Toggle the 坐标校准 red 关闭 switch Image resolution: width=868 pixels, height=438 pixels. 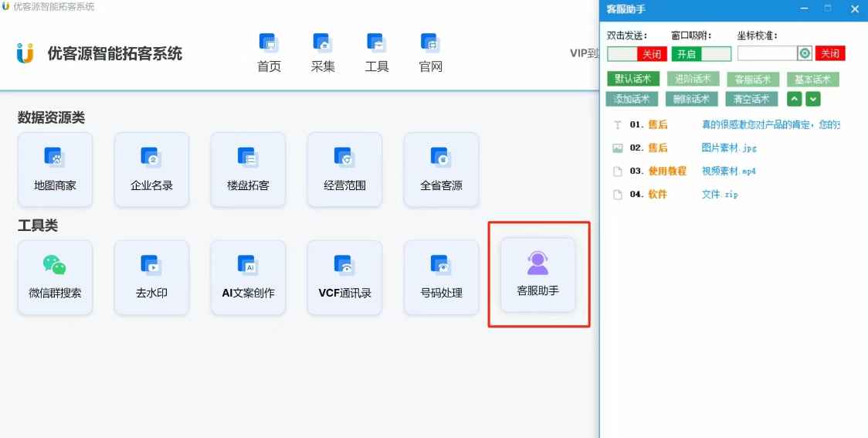point(830,53)
